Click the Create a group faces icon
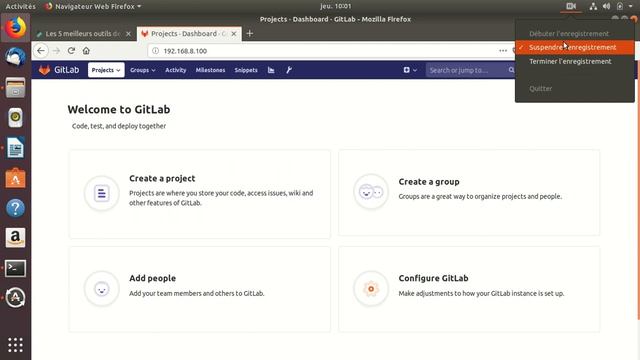Screen dimensions: 640x360 (371, 191)
